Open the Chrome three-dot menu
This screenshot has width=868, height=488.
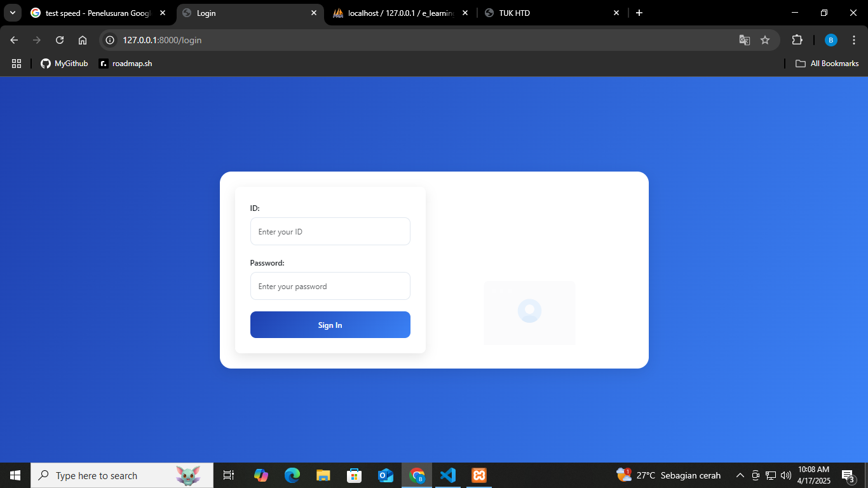coord(854,40)
